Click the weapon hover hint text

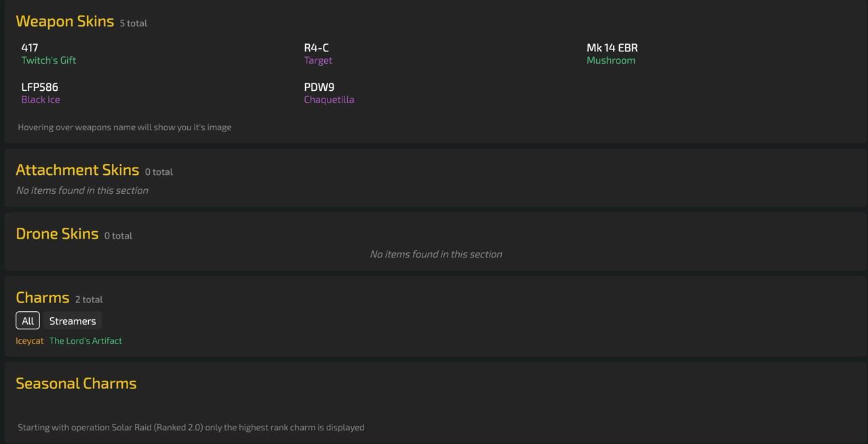[125, 127]
